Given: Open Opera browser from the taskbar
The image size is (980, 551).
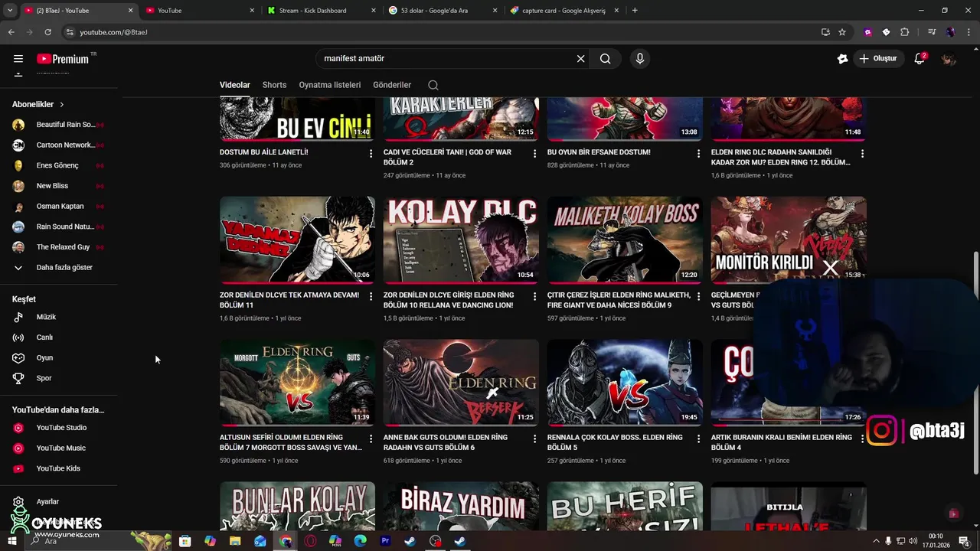Looking at the screenshot, I should click(x=310, y=541).
